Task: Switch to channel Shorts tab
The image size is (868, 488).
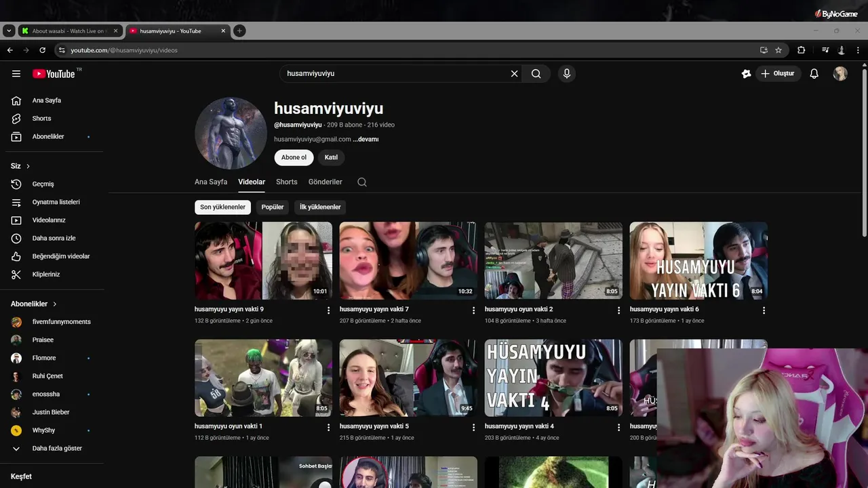Action: tap(286, 182)
